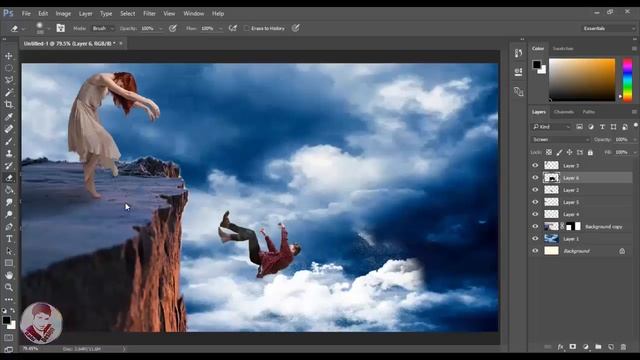Image resolution: width=640 pixels, height=360 pixels.
Task: Pick a color in the color field
Action: click(582, 80)
